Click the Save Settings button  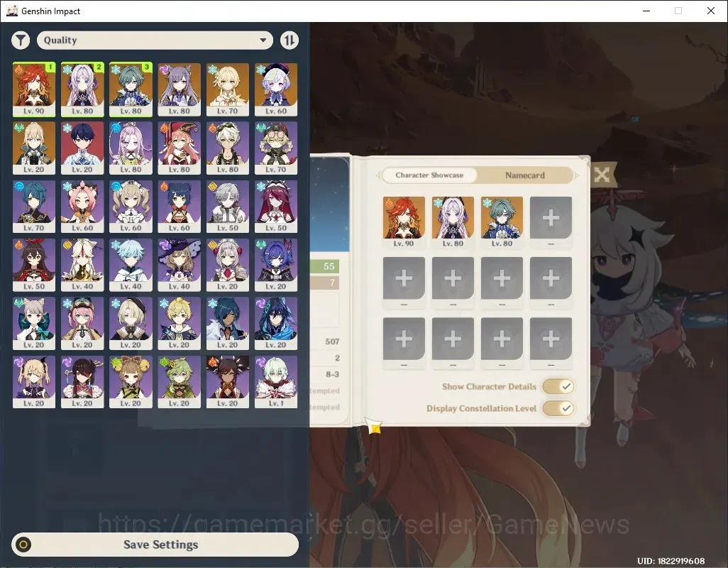[155, 545]
